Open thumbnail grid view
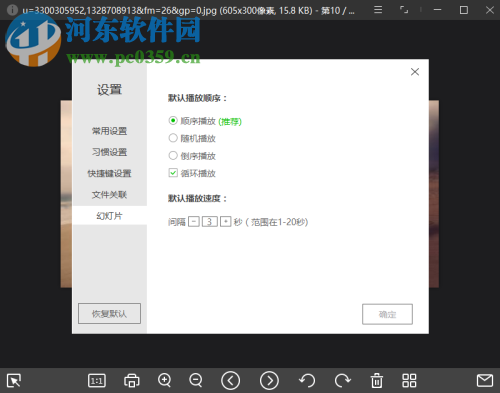Viewport: 500px width, 393px height. [409, 380]
